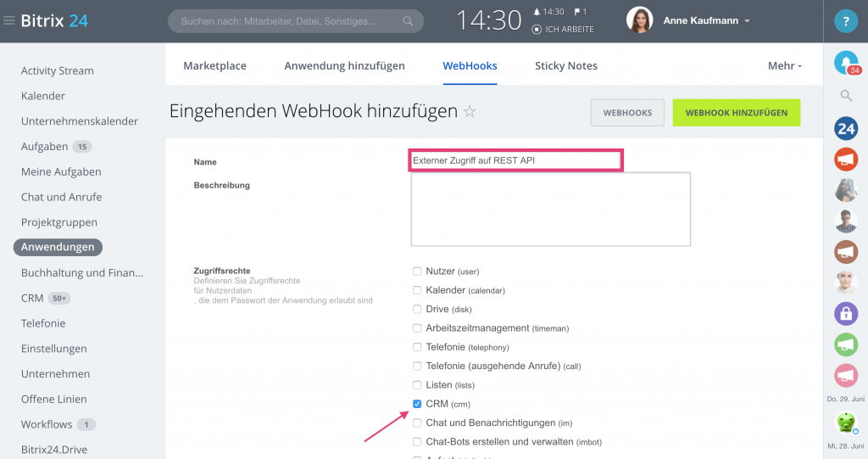Enable the Listen (lists) checkbox
Image resolution: width=868 pixels, height=459 pixels.
pyautogui.click(x=417, y=384)
